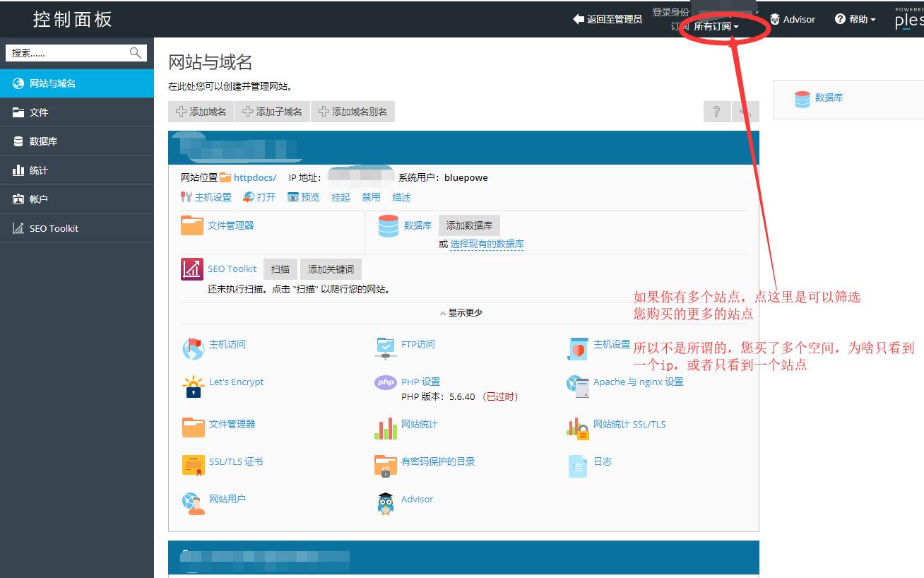Click PHP version text 5.6.40
The height and width of the screenshot is (578, 924).
tap(462, 397)
